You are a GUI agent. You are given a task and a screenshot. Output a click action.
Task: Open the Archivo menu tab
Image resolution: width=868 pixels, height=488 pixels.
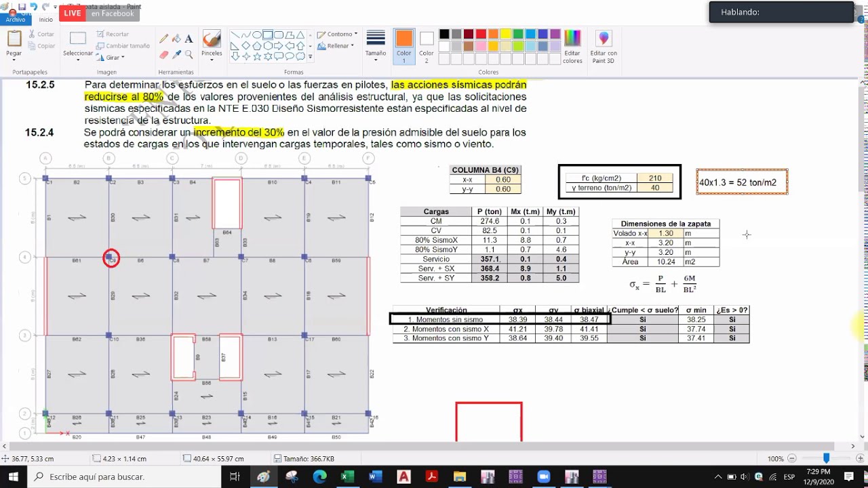pos(15,20)
